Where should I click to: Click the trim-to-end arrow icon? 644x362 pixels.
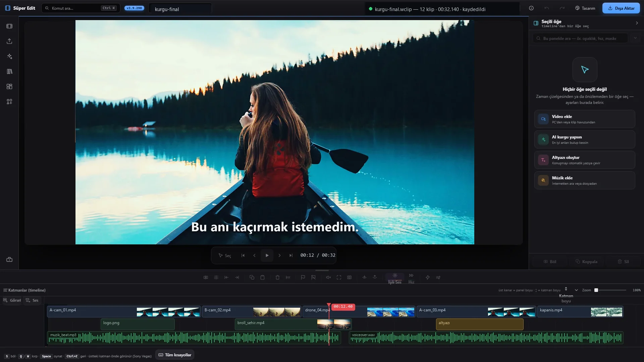pos(237,278)
